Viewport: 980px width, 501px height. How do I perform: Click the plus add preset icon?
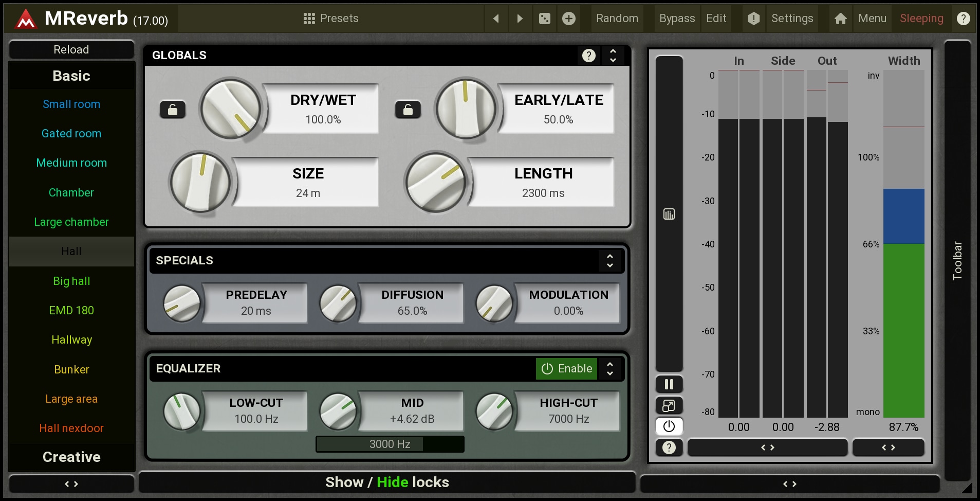click(568, 19)
